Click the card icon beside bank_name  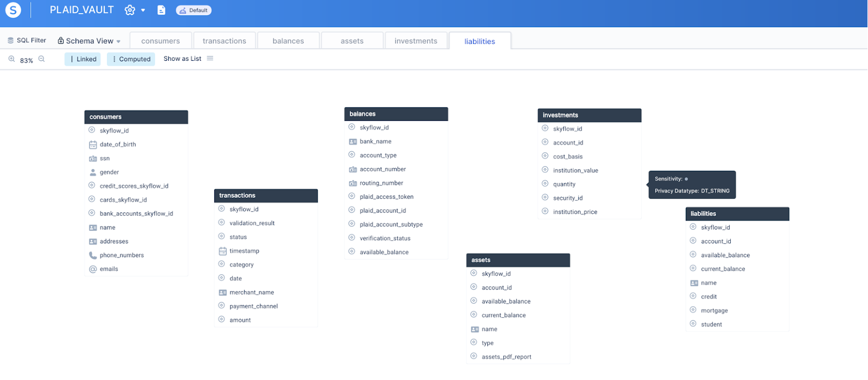point(353,141)
